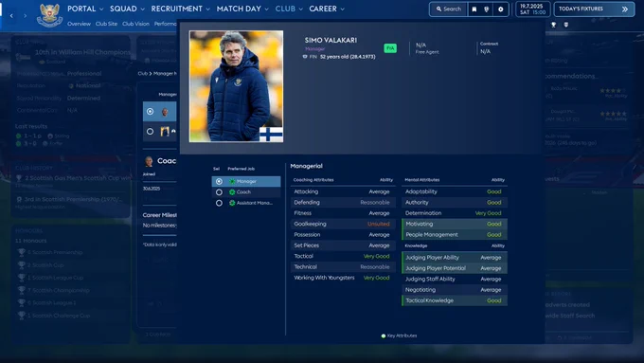Open the CAREER menu
Screen dimensions: 644x363
(x=323, y=9)
